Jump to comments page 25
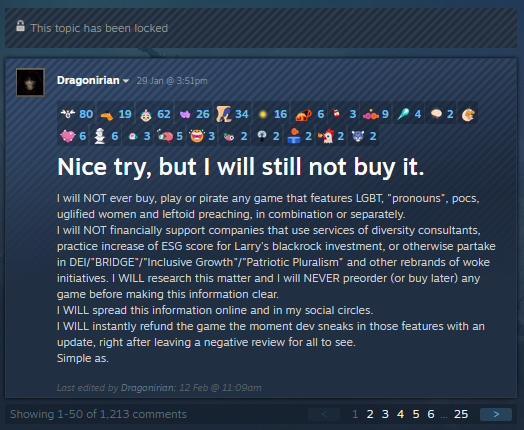This screenshot has height=430, width=524. (x=461, y=414)
